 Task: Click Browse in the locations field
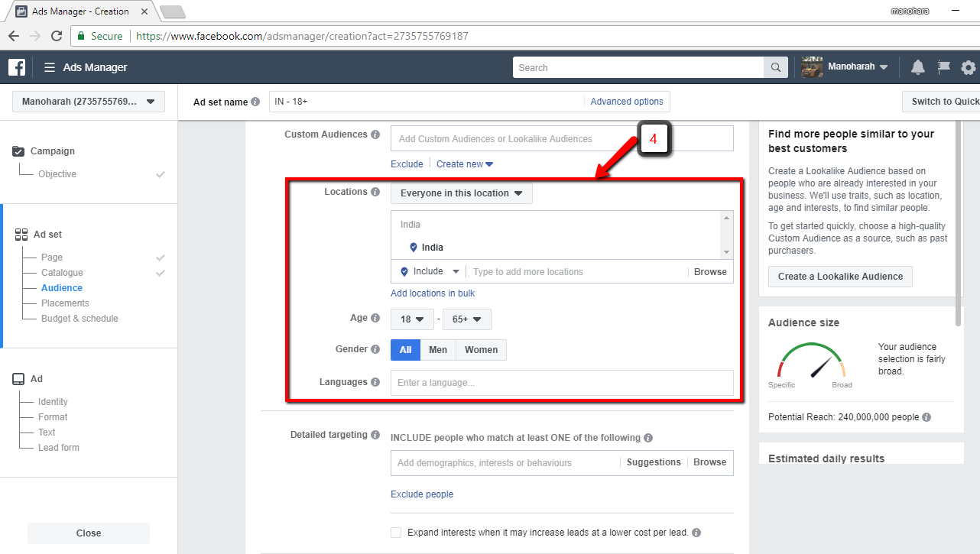[x=710, y=272]
